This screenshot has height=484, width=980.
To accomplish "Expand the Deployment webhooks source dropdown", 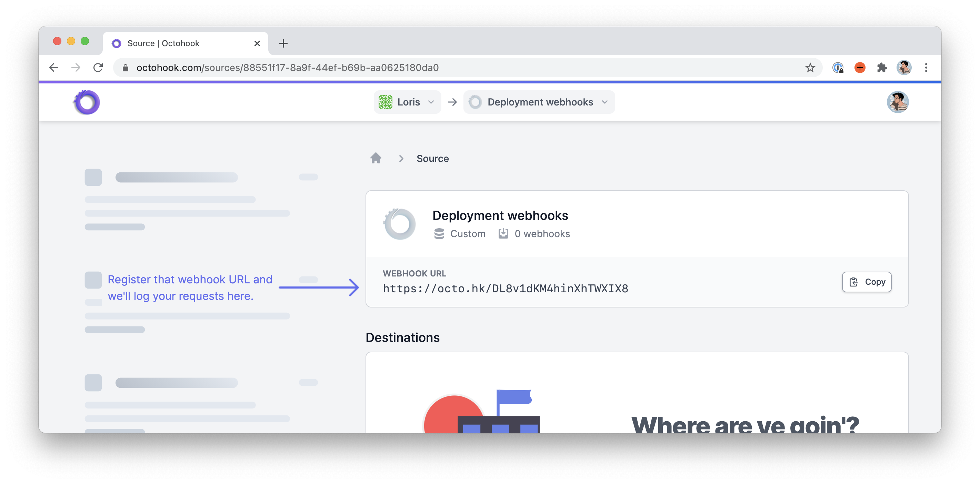I will [539, 102].
